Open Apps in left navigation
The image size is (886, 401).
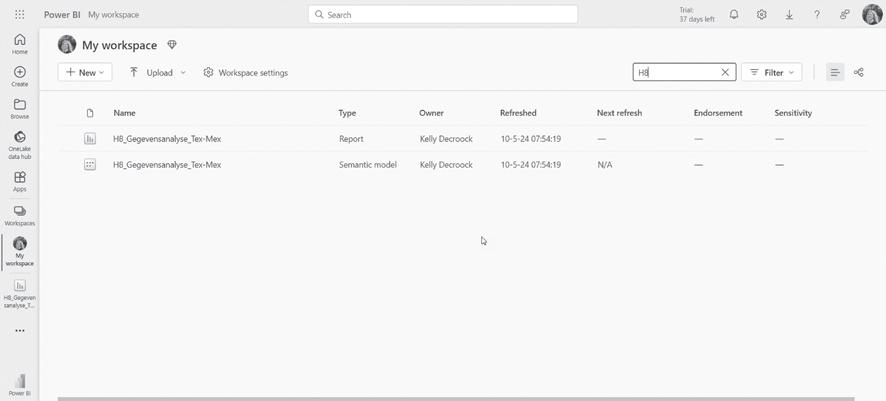tap(19, 181)
